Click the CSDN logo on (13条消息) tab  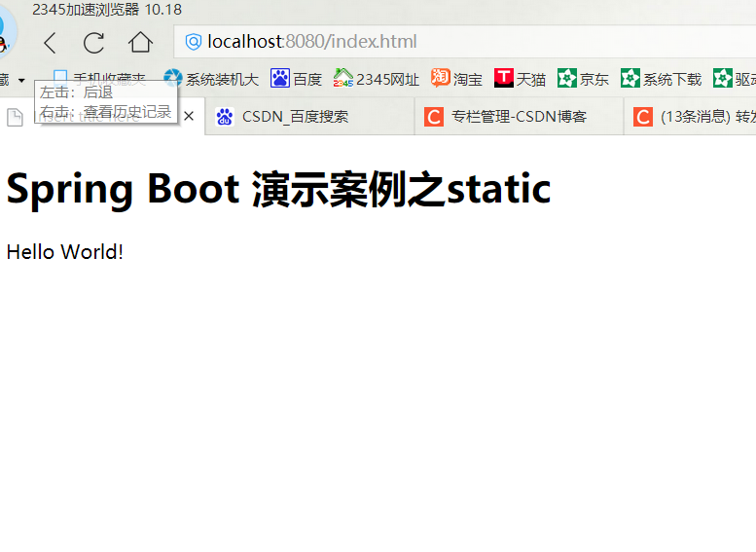coord(643,117)
